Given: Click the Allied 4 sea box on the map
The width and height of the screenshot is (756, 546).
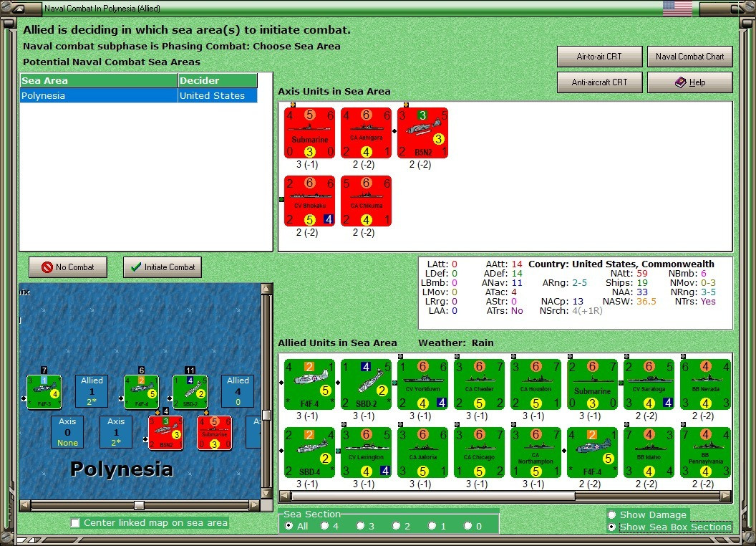Looking at the screenshot, I should coord(238,391).
